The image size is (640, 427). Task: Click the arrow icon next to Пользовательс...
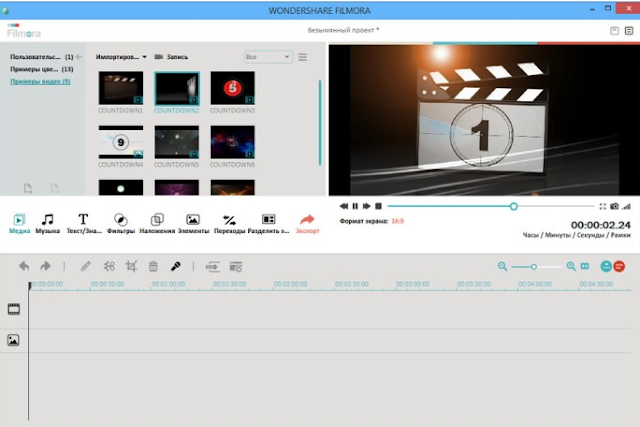tap(79, 57)
